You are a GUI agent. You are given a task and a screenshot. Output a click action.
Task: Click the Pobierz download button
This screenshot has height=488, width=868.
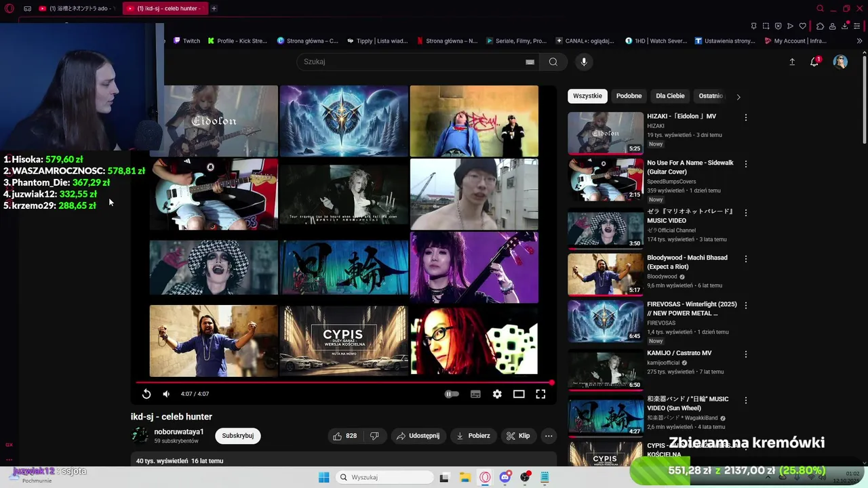(x=473, y=436)
